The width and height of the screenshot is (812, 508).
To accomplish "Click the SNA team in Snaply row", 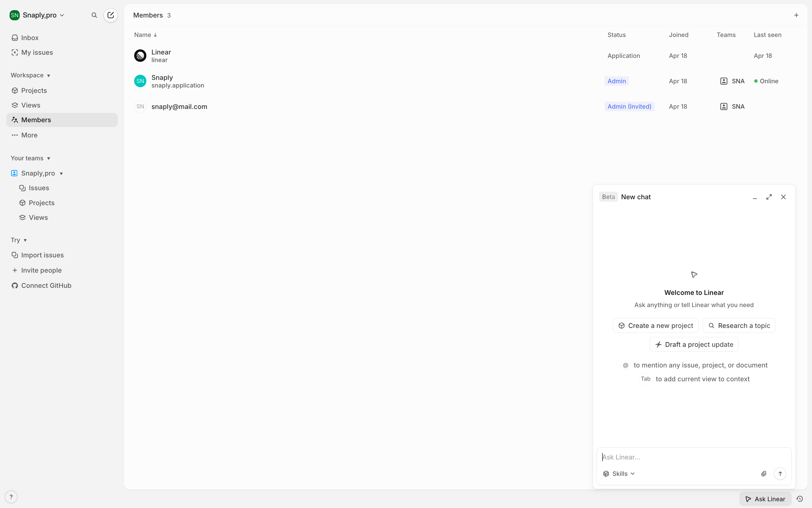I will [732, 81].
